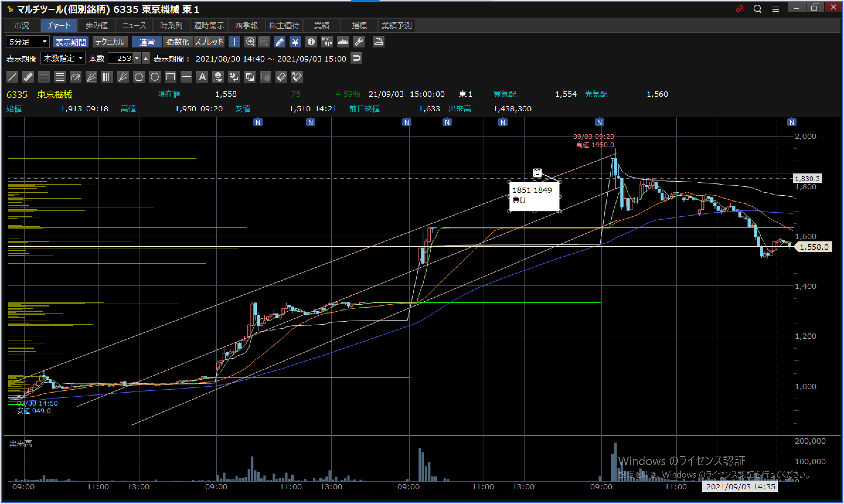
Task: Select the trend line drawing tool
Action: (x=12, y=77)
